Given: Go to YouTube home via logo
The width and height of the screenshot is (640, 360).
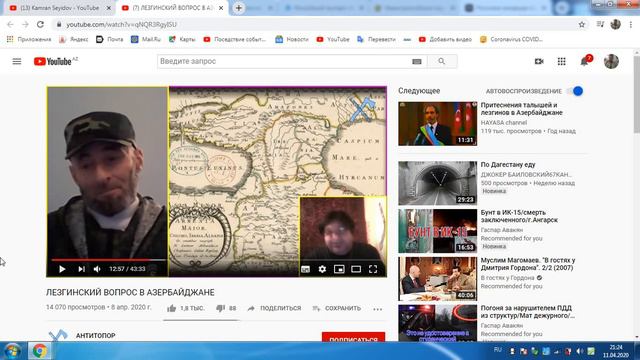Looking at the screenshot, I should 53,61.
